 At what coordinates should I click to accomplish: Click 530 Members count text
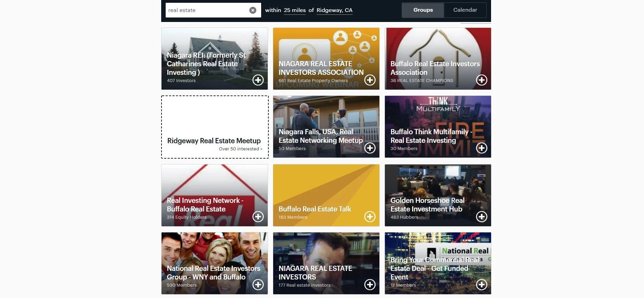tap(181, 285)
